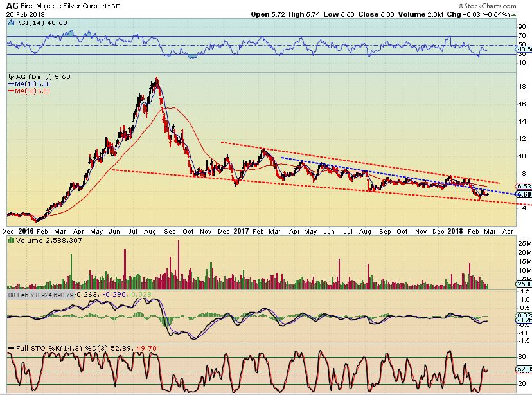Open the StockCharts.com link
The height and width of the screenshot is (395, 532).
tap(490, 6)
